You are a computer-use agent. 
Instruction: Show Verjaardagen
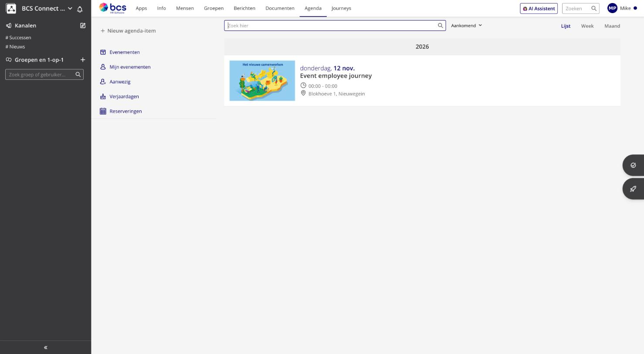tap(124, 97)
